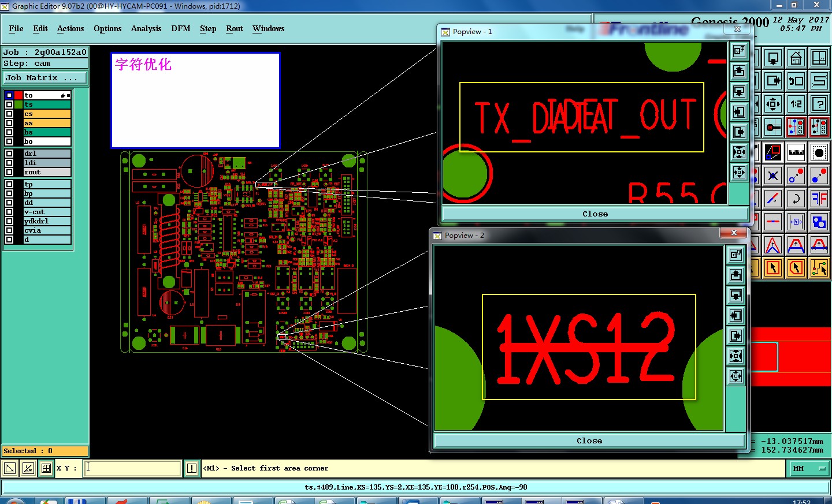
Task: Toggle checkbox for layer 'tp'
Action: pyautogui.click(x=9, y=184)
